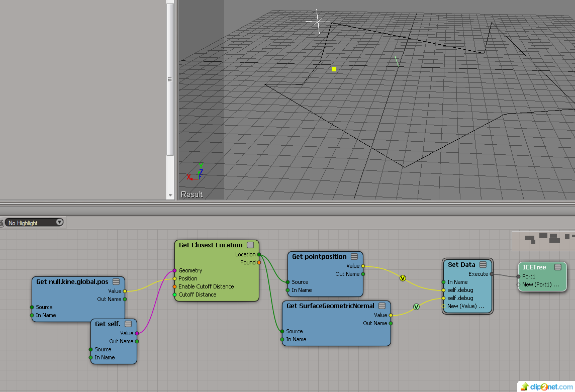
Task: Select the yellow null point in viewport
Action: coord(334,69)
